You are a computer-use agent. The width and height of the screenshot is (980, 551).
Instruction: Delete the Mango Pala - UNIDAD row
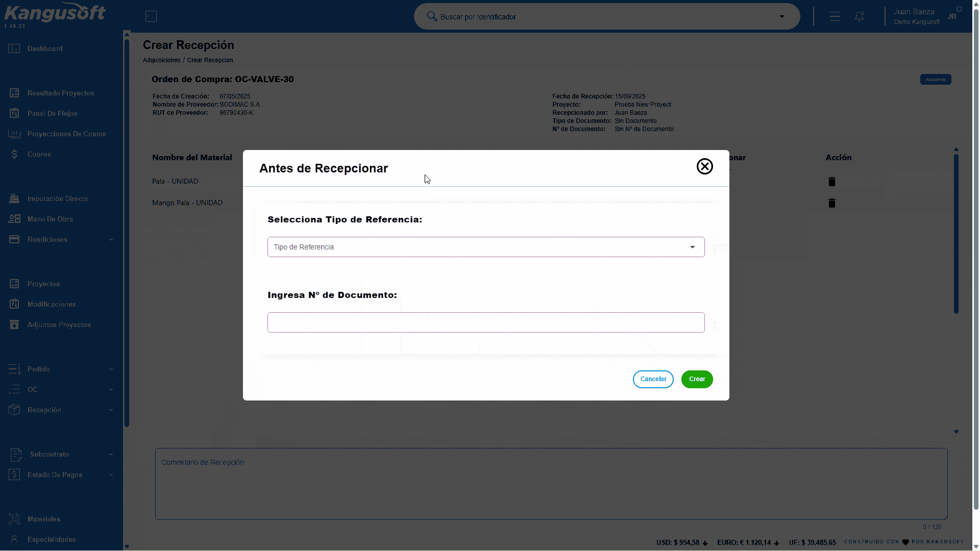832,203
